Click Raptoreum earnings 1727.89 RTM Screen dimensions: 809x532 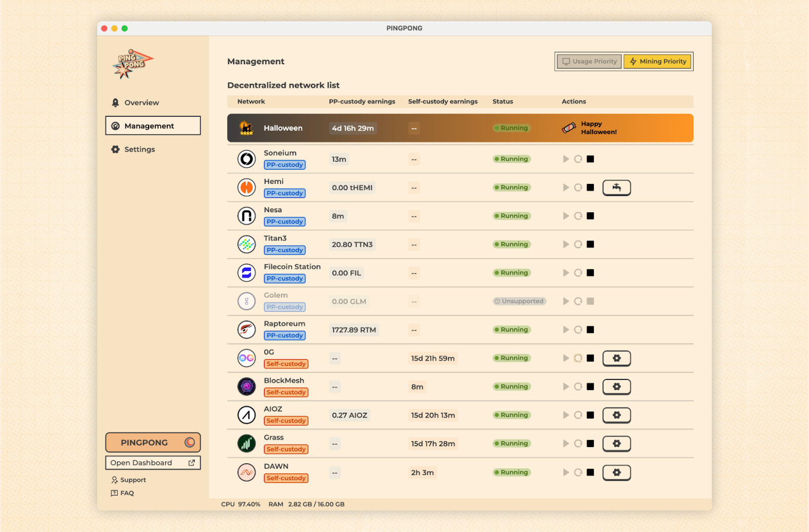[x=354, y=330]
